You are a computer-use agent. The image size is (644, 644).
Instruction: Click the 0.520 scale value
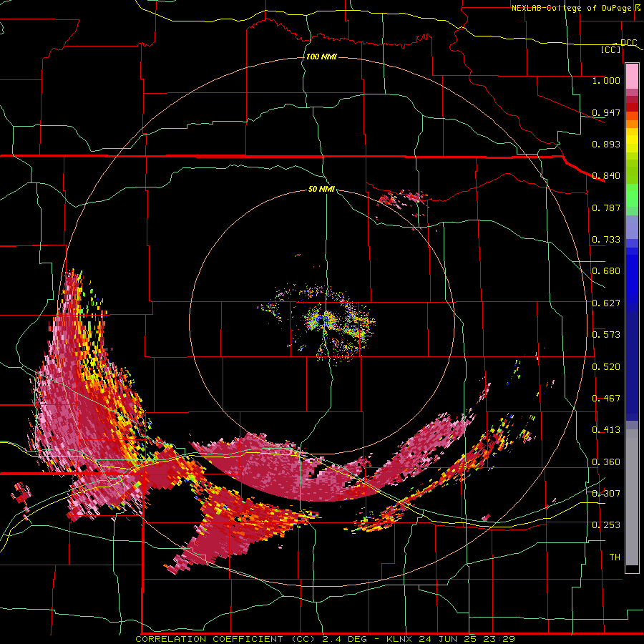606,367
